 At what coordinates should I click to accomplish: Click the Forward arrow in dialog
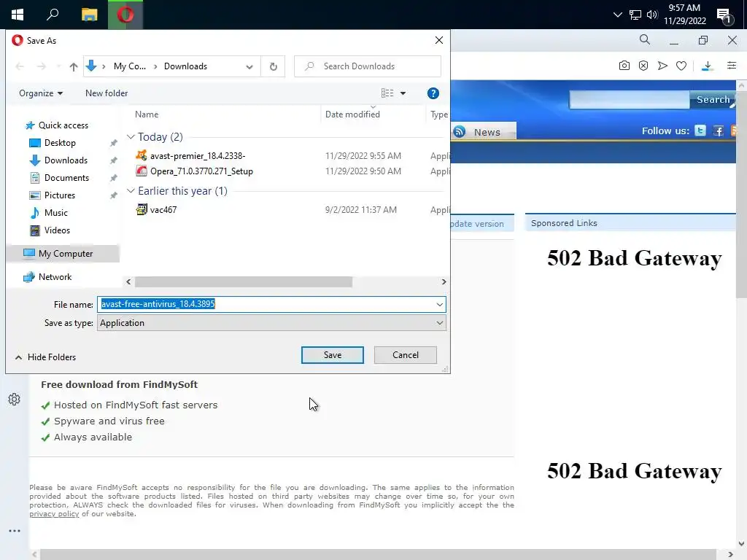coord(42,66)
